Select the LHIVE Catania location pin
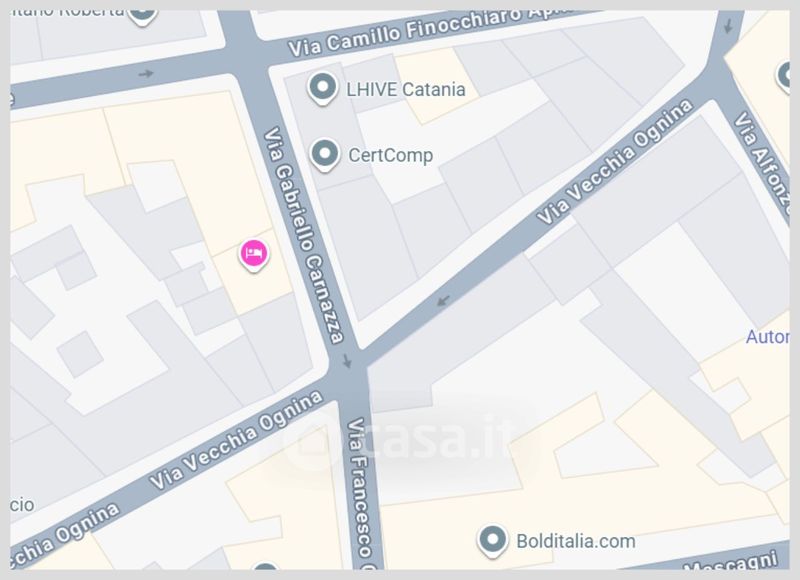The height and width of the screenshot is (580, 800). coord(322,88)
